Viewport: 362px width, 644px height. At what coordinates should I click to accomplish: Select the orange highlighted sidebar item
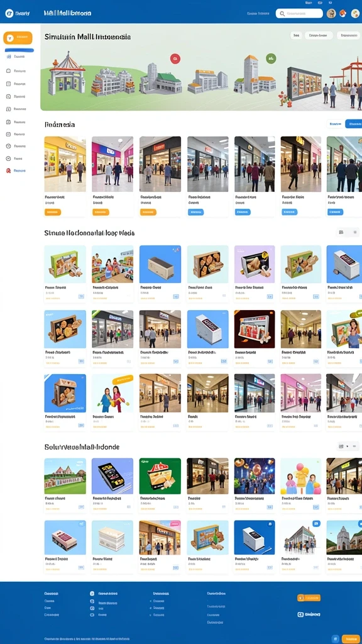pyautogui.click(x=18, y=38)
